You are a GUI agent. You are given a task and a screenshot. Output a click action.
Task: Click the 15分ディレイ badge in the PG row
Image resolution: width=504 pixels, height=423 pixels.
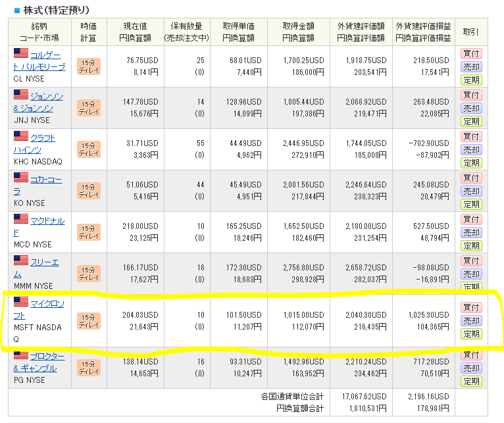click(88, 368)
